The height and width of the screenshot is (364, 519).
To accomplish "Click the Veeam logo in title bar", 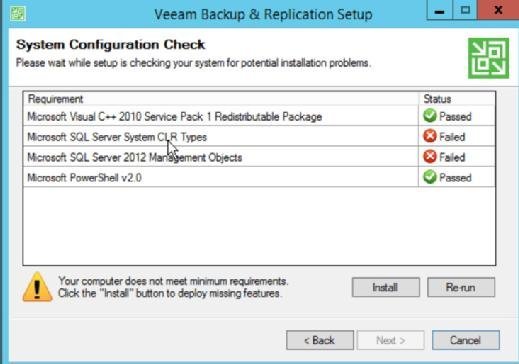I will point(18,14).
